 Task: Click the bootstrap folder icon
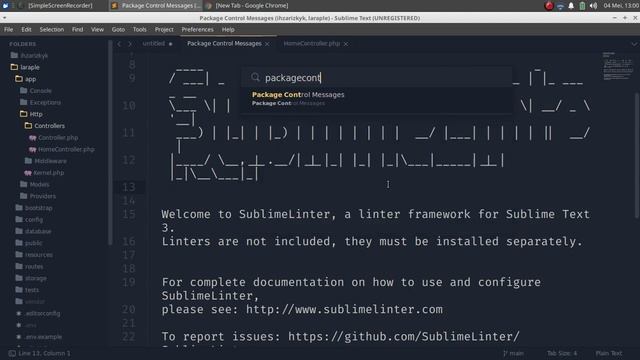19,208
